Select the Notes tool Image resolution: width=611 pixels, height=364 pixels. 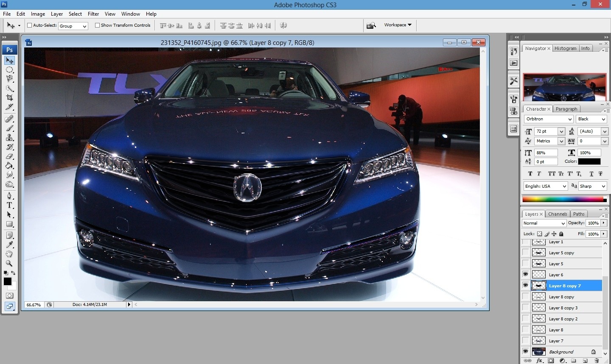9,236
